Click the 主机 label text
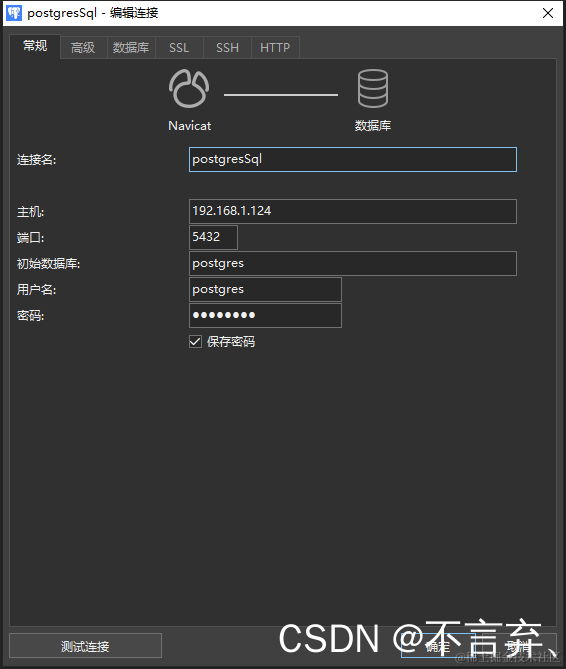This screenshot has width=566, height=669. coord(30,212)
